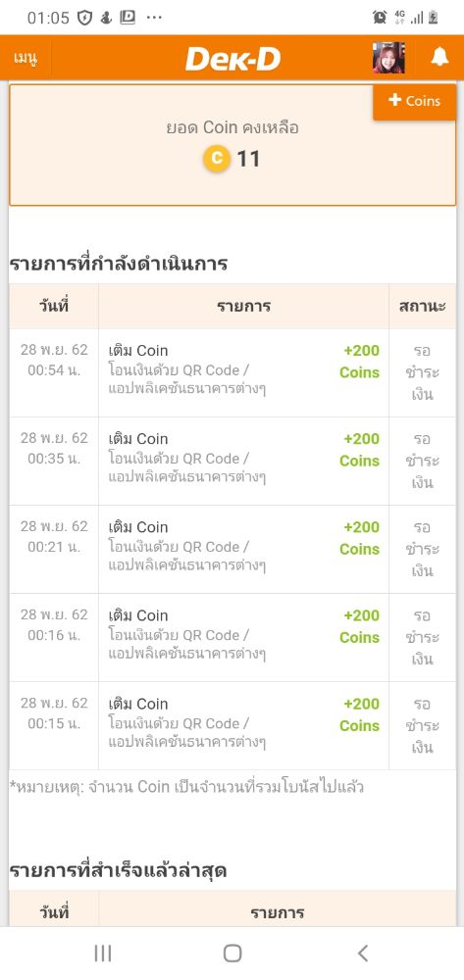
Task: Tap the user profile avatar photo
Action: 389,58
